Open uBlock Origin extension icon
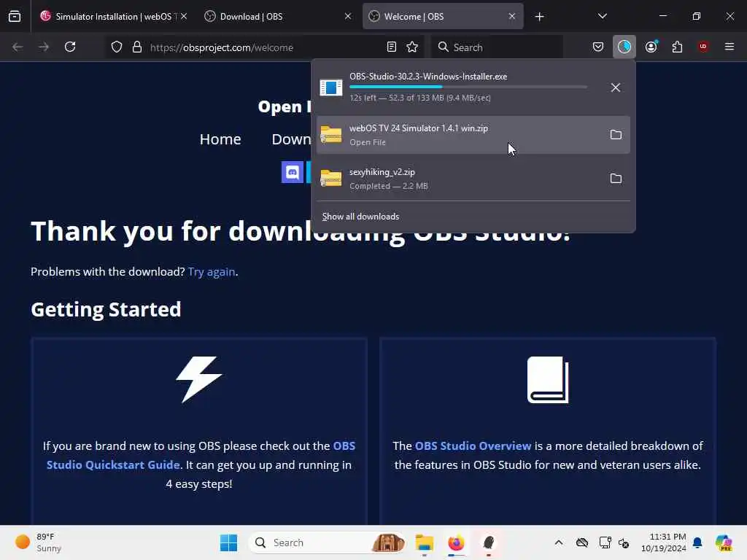The width and height of the screenshot is (747, 560). pyautogui.click(x=703, y=47)
